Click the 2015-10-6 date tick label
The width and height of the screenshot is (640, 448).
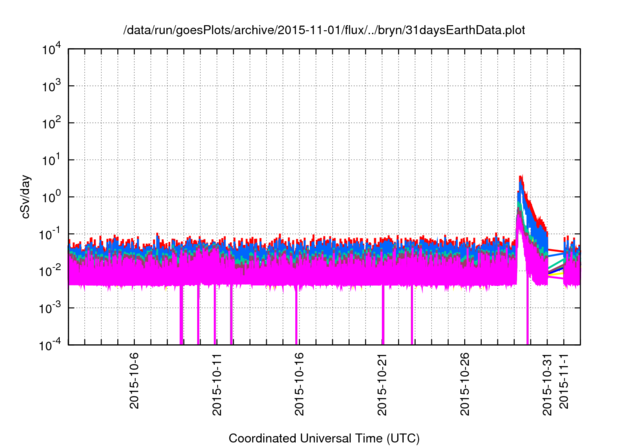(x=134, y=381)
